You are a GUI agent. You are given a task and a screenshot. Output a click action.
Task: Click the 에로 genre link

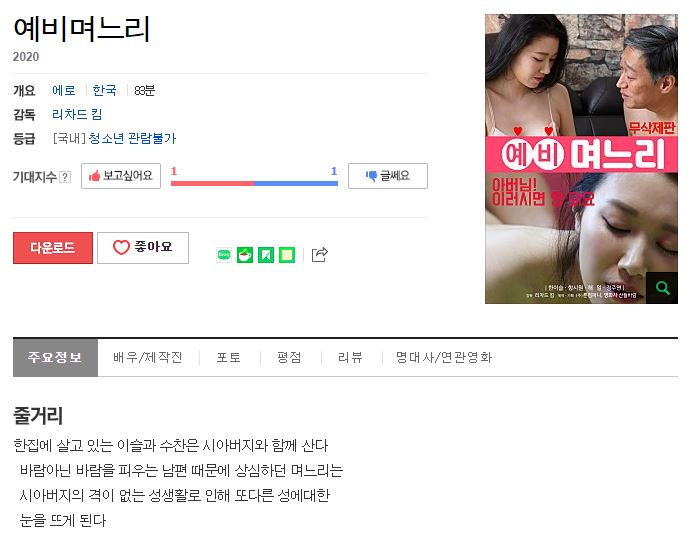(x=64, y=91)
